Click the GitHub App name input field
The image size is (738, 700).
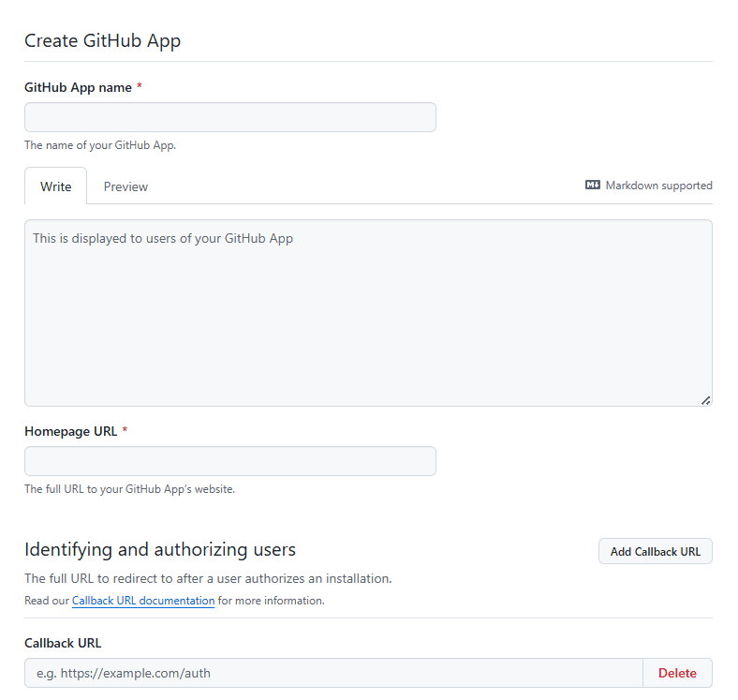click(230, 117)
